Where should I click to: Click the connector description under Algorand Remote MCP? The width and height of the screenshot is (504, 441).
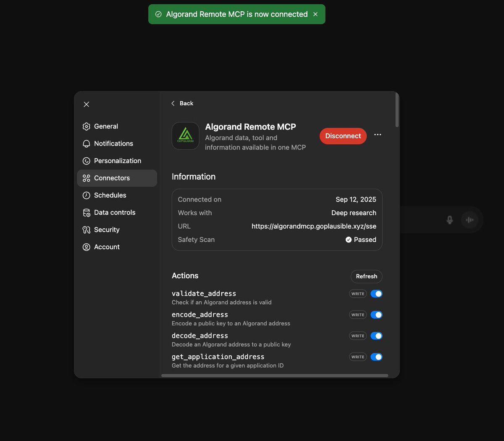[255, 143]
